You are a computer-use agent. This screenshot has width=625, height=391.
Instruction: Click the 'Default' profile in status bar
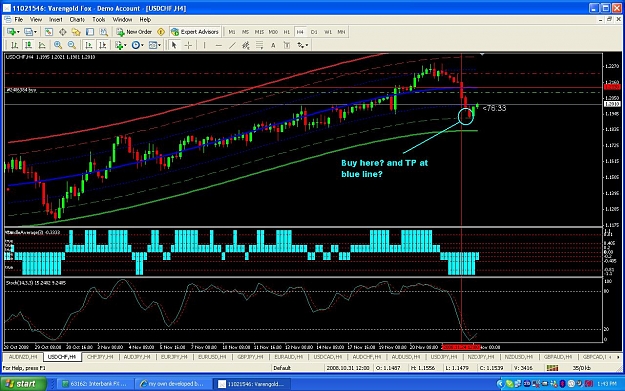tap(281, 368)
